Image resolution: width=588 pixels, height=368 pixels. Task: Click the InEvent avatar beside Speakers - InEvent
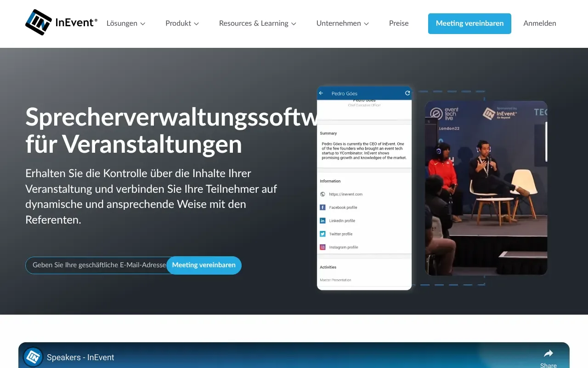(33, 356)
